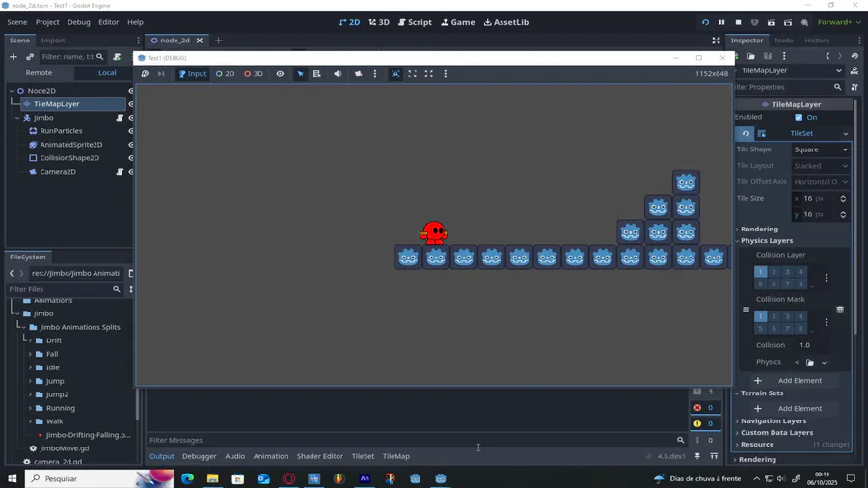Screen dimensions: 868x488
Task: Instantiate a child scene via link icon
Action: 30,57
